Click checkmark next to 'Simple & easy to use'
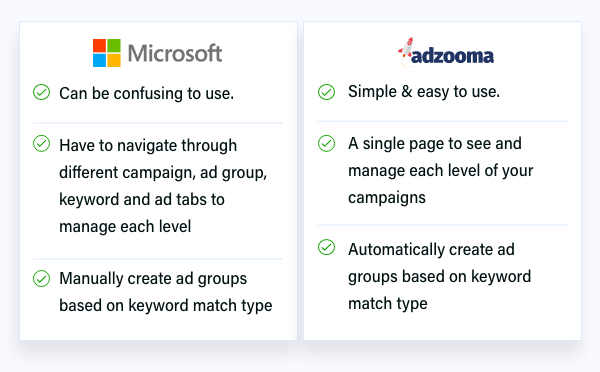600x372 pixels. [x=326, y=92]
